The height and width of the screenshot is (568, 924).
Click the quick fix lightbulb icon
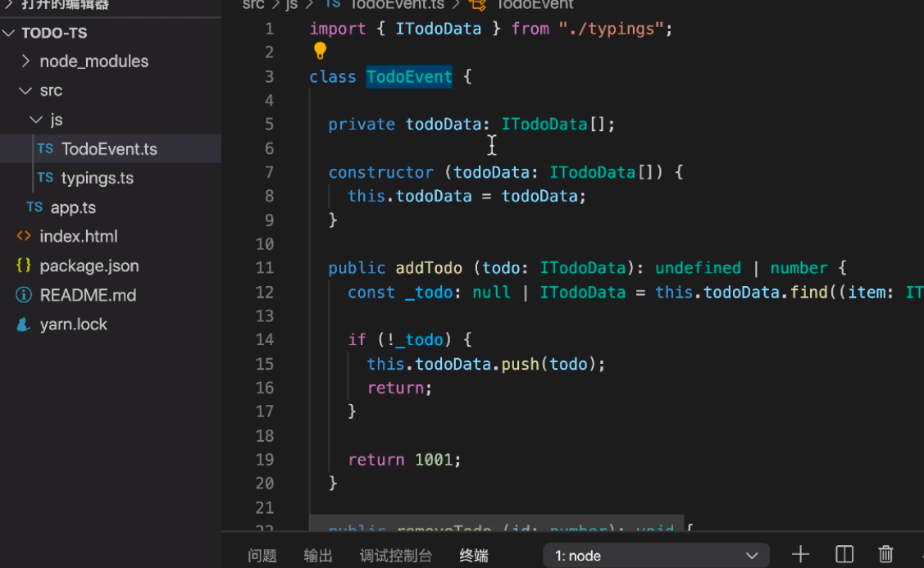coord(320,51)
